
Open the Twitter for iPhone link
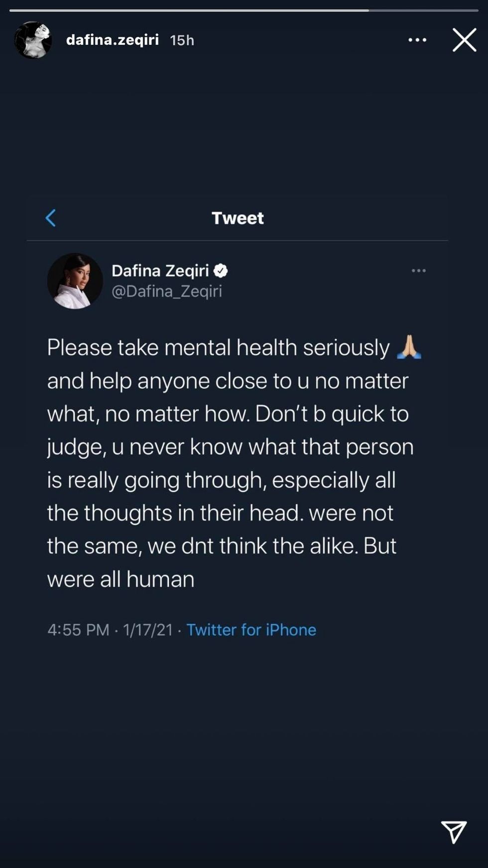251,630
